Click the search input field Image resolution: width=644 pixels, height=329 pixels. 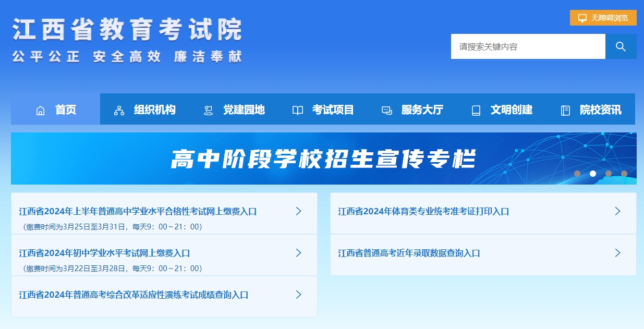click(527, 46)
